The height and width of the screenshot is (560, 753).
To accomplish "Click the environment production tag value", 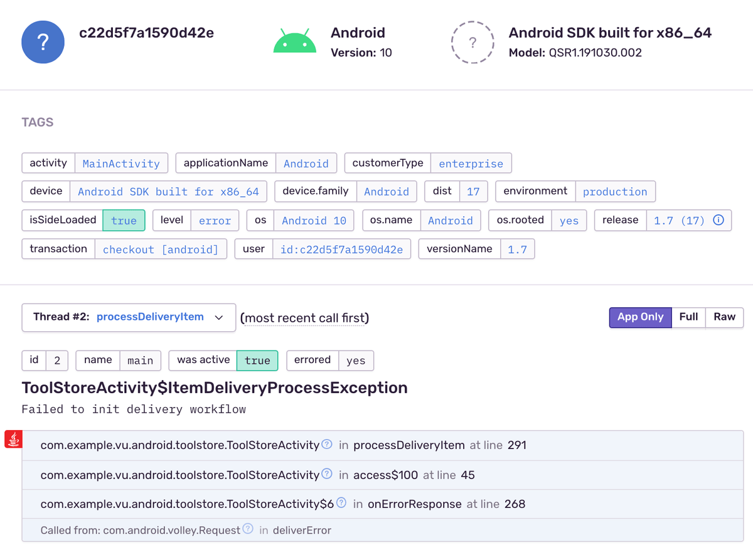I will (x=616, y=191).
